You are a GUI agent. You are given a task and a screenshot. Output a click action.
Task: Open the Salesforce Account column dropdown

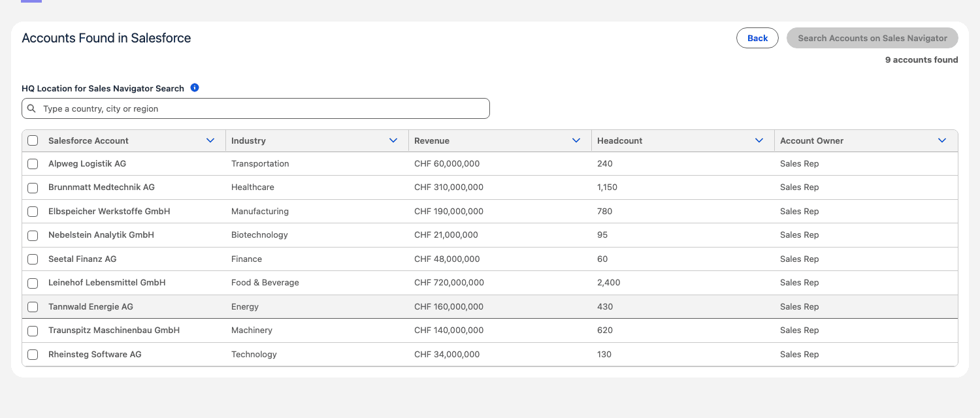(x=210, y=140)
